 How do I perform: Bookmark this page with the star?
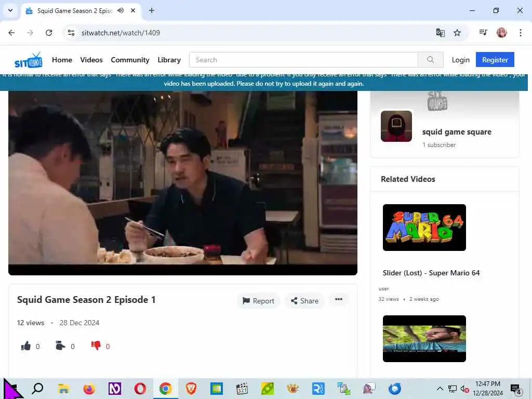pyautogui.click(x=457, y=33)
